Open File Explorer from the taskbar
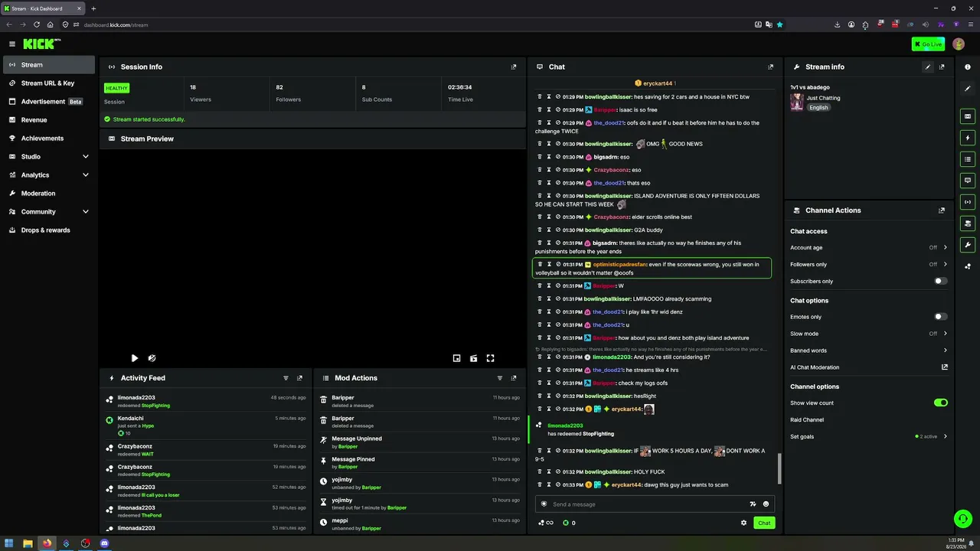This screenshot has height=551, width=980. click(x=28, y=543)
